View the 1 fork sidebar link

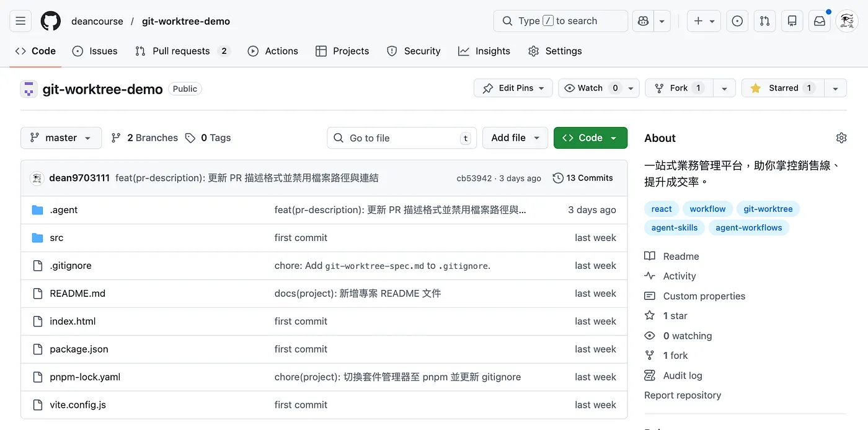[x=666, y=356]
